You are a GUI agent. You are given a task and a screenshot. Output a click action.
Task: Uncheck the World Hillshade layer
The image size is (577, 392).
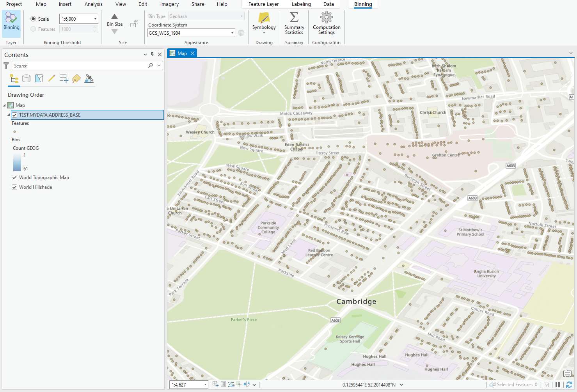(x=14, y=187)
